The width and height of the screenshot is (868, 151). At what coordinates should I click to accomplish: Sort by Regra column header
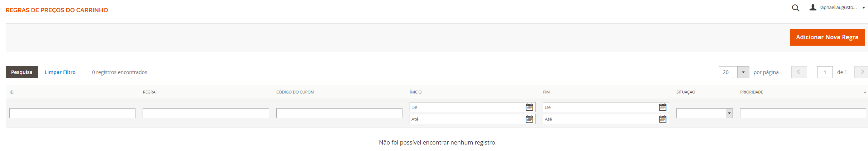[149, 92]
